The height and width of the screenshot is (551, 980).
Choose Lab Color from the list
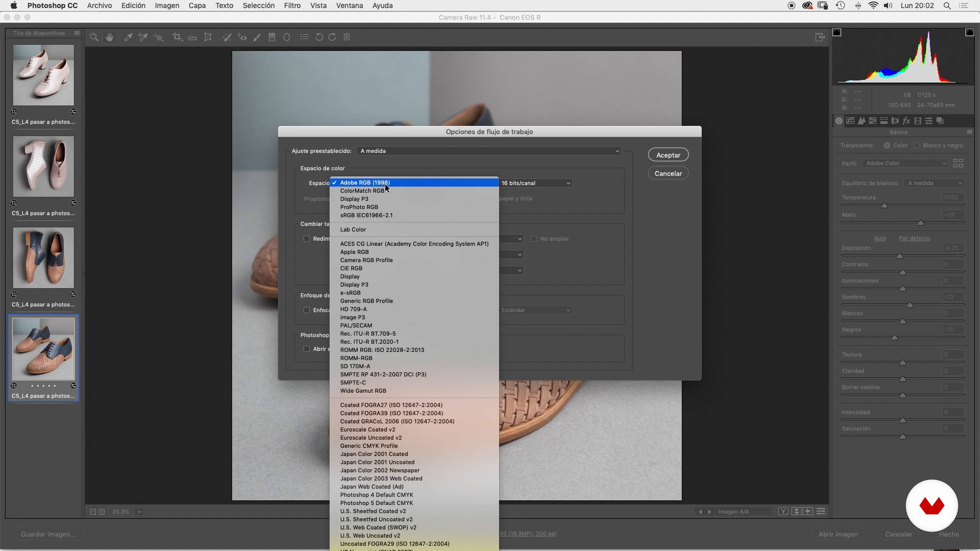[x=414, y=230]
